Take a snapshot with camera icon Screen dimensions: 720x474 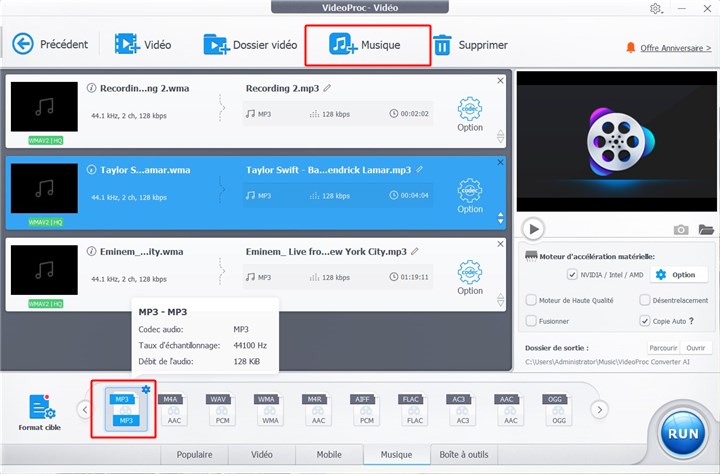click(681, 229)
